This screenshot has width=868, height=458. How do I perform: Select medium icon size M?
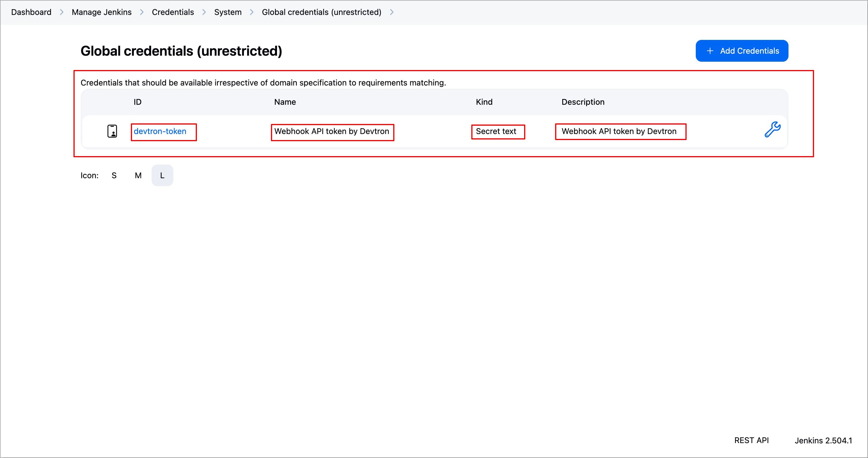(x=138, y=175)
